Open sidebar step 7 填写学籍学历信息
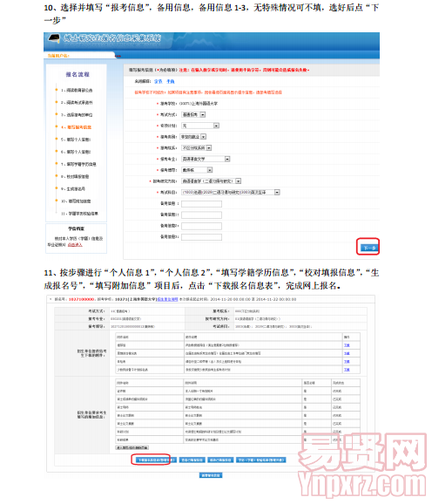 click(x=78, y=164)
